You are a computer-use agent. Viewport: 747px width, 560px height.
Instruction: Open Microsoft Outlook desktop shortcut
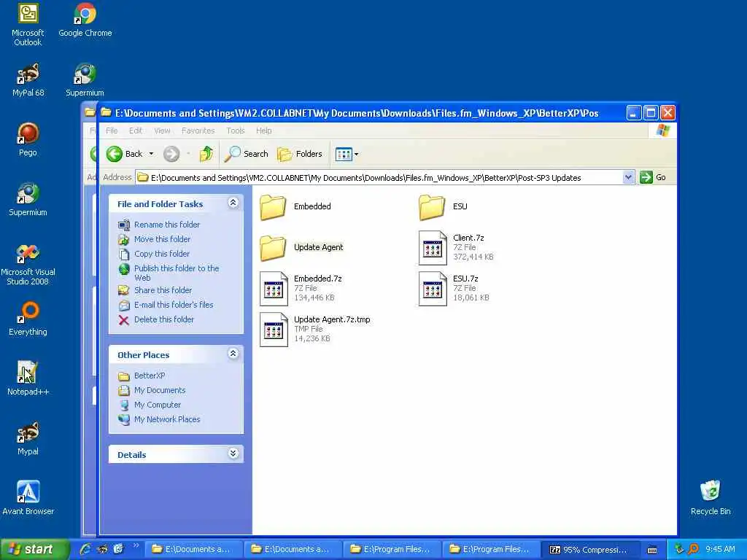28,25
